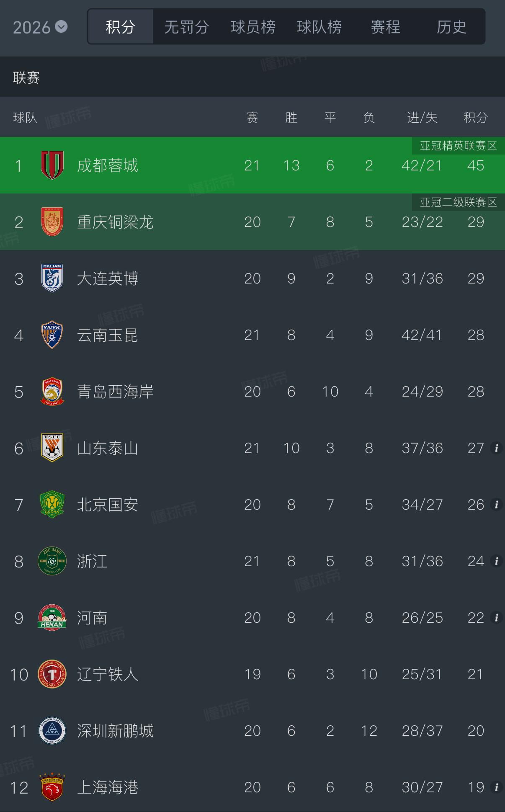Click the 山东泰山 TSFC badge
The height and width of the screenshot is (812, 505).
(x=52, y=448)
